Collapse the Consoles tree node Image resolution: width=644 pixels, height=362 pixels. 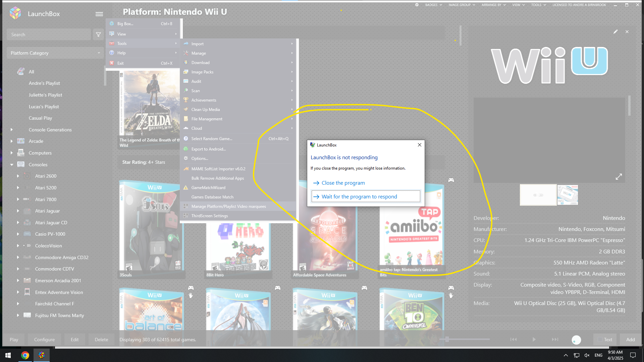click(x=12, y=165)
